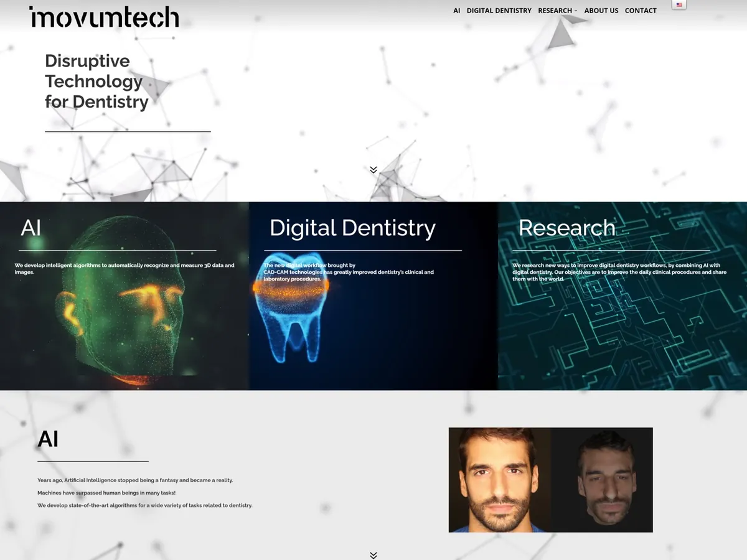This screenshot has width=747, height=560.
Task: Click 'We develop state-of-the-art algorithms' sentence
Action: pos(145,505)
